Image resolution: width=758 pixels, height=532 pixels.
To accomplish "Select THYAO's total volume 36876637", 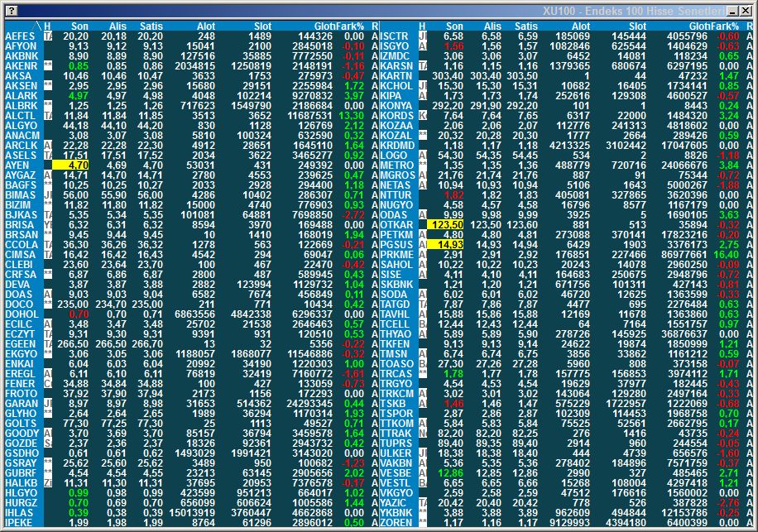I will 684,334.
